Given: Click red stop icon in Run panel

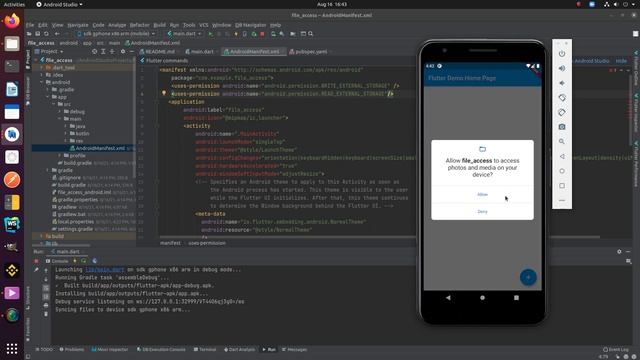Looking at the screenshot, I should (36, 261).
